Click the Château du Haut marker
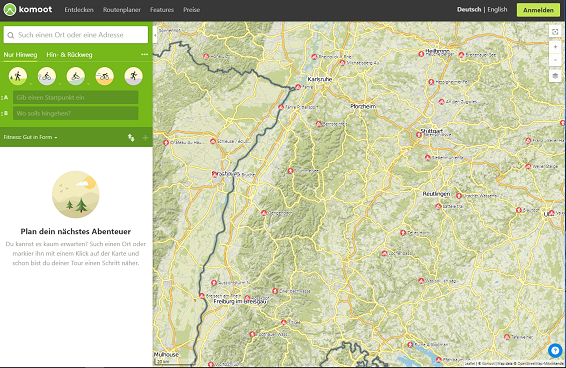This screenshot has height=368, width=566. pyautogui.click(x=166, y=142)
